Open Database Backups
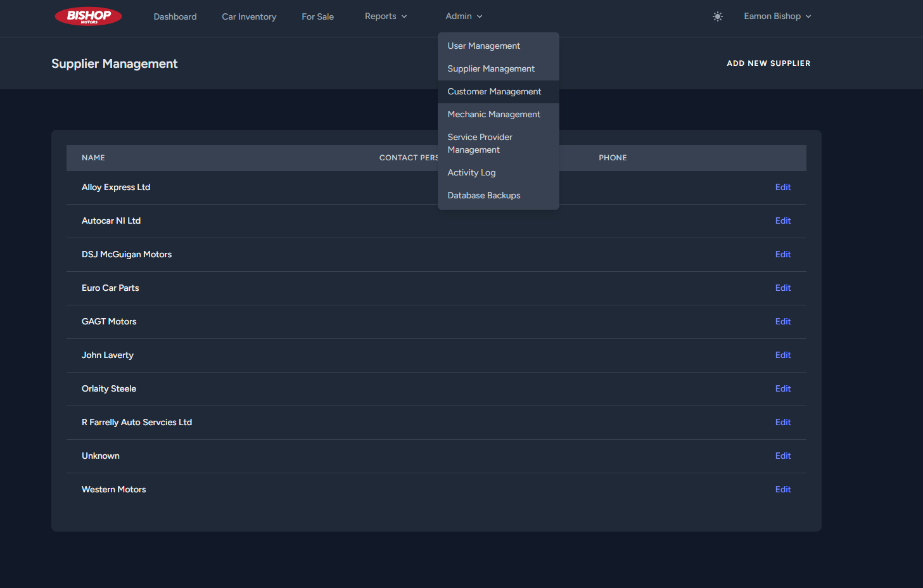 [x=483, y=195]
